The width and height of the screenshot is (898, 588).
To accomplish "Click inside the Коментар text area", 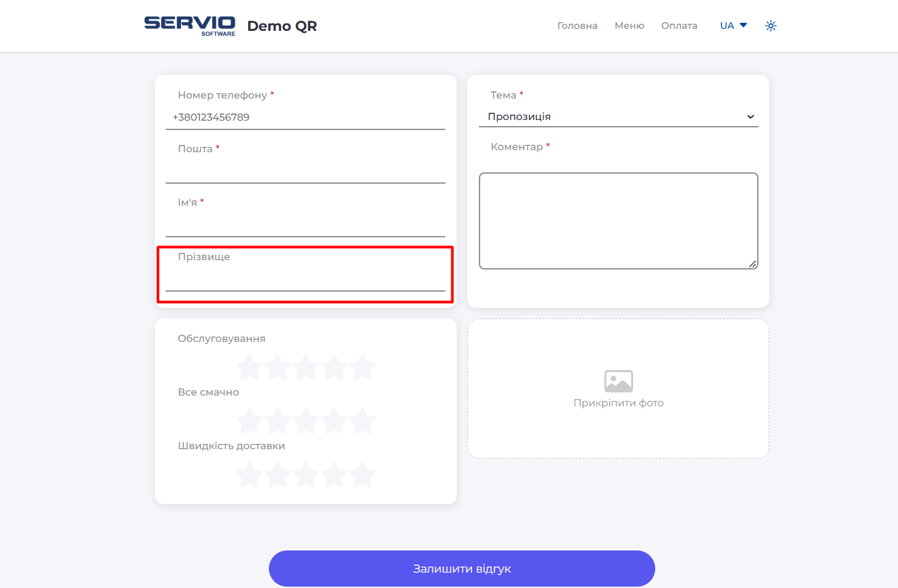I will coord(618,221).
